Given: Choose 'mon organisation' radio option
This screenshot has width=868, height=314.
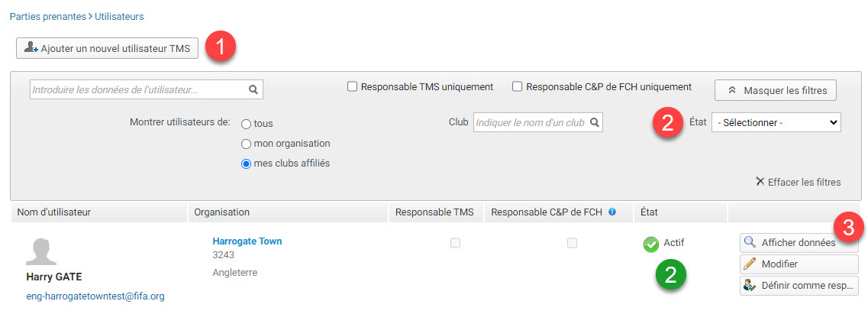Looking at the screenshot, I should pos(247,144).
